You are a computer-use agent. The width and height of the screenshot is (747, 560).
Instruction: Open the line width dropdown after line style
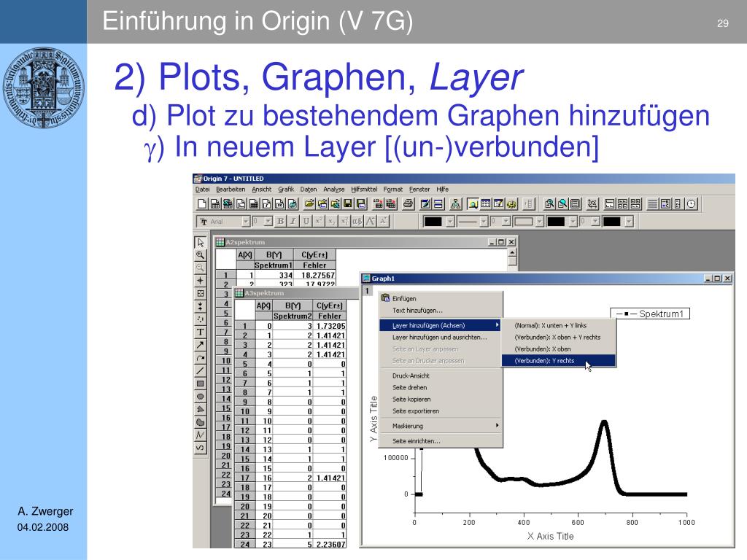tap(506, 222)
